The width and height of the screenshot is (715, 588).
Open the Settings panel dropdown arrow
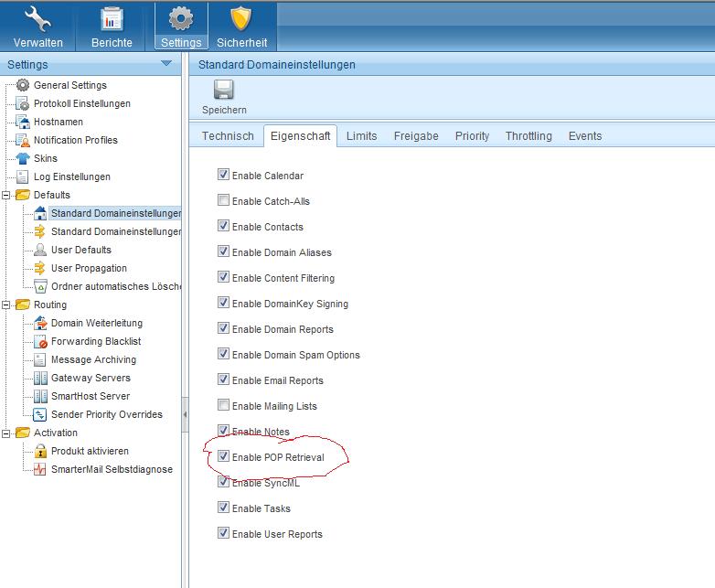pyautogui.click(x=165, y=64)
